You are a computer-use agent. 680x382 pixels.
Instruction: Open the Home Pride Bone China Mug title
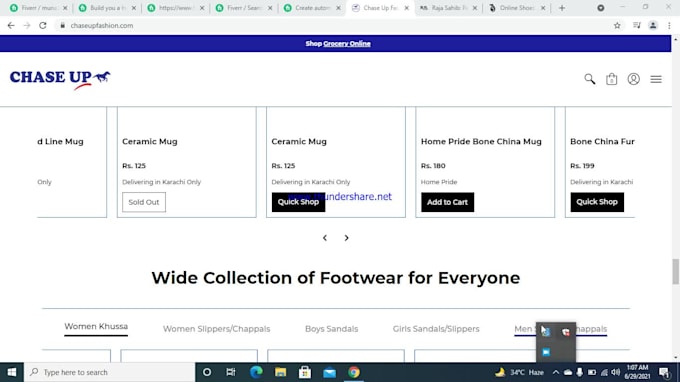(x=481, y=141)
